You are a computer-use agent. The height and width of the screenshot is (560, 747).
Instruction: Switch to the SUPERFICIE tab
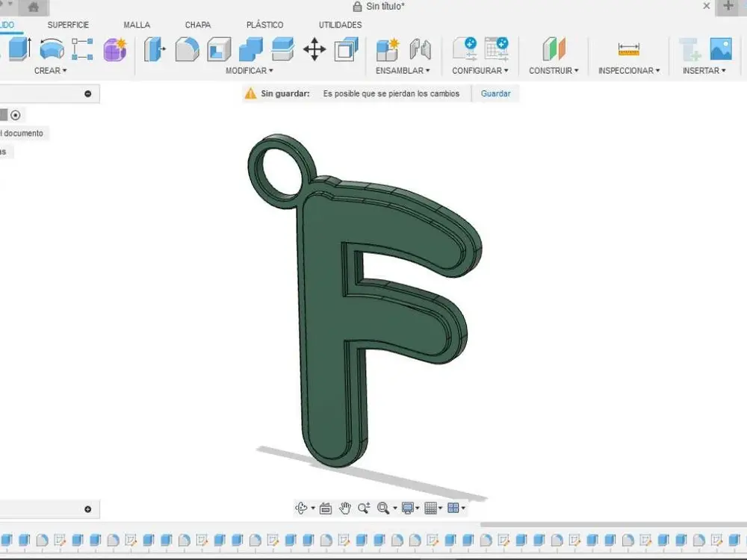(x=68, y=25)
